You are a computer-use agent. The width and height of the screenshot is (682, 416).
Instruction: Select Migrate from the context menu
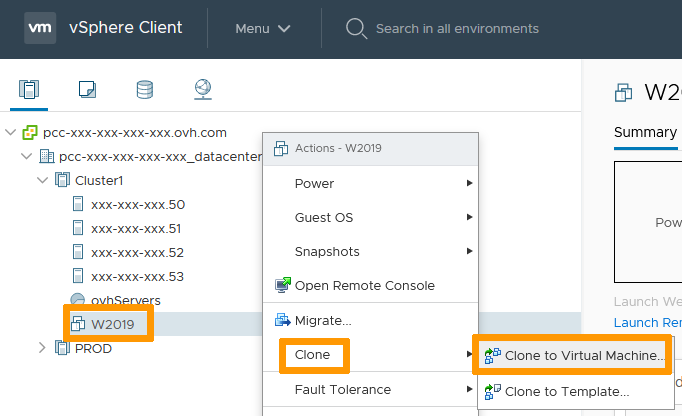[322, 321]
